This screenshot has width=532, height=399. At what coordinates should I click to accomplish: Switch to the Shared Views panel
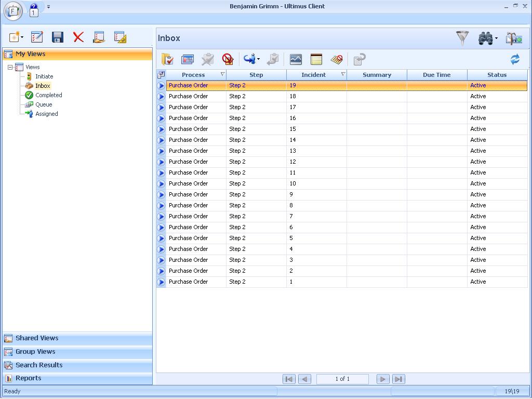(78, 338)
